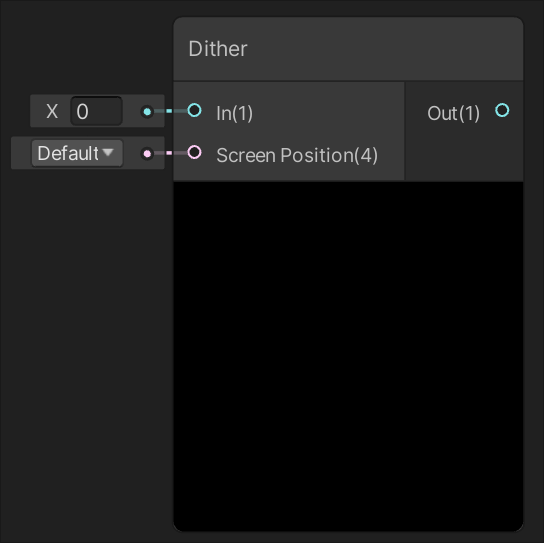Open the Default screen position dropdown
The width and height of the screenshot is (544, 543).
[x=77, y=153]
